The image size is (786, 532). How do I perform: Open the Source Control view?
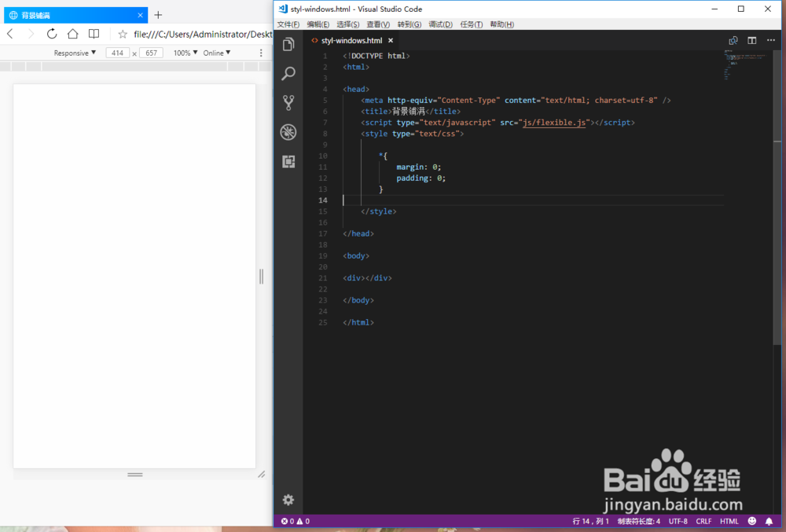coord(288,103)
